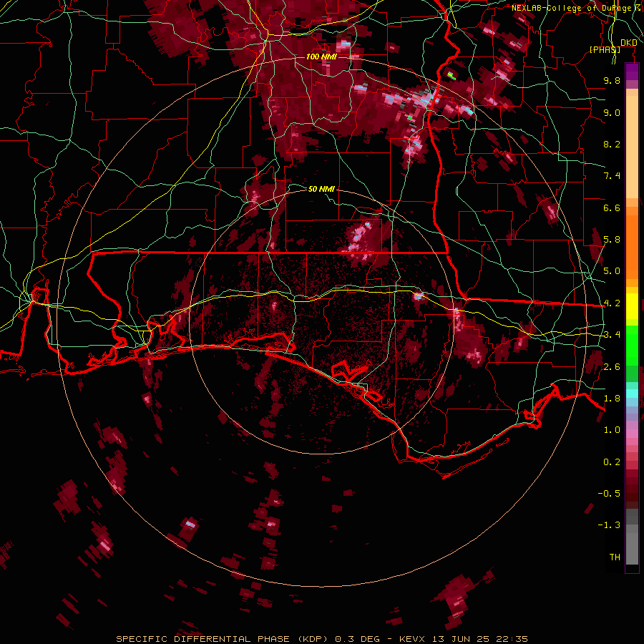This screenshot has width=644, height=644.
Task: Click the 4.2 value on the scale
Action: (x=612, y=303)
